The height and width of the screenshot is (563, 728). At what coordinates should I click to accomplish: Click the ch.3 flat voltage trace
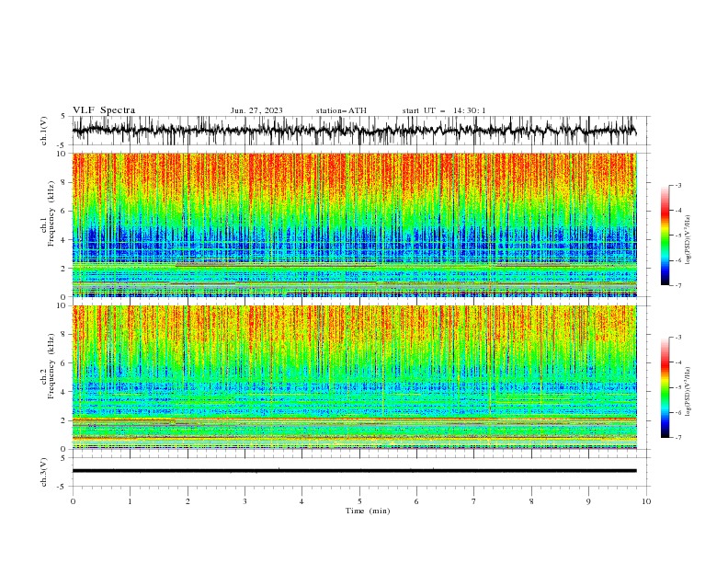click(x=354, y=471)
